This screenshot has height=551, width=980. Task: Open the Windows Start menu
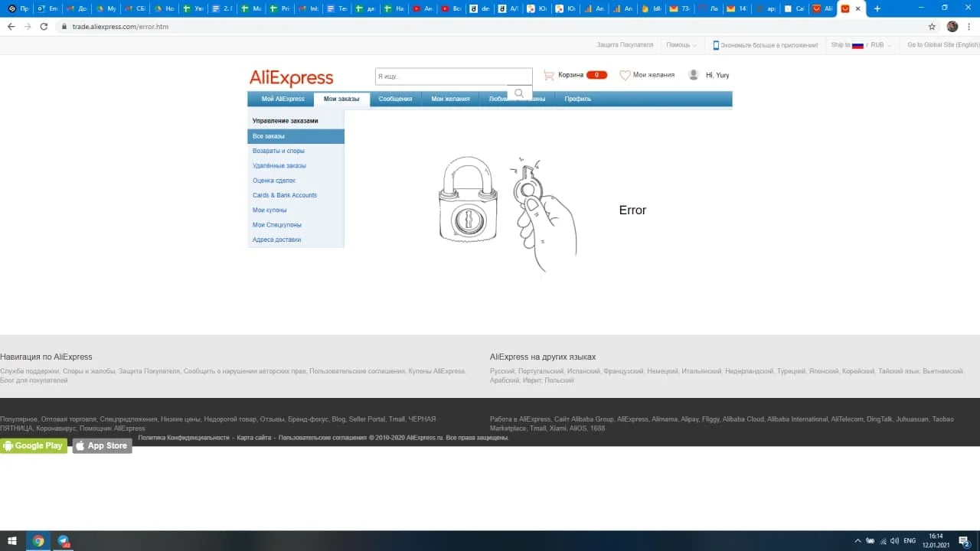(x=12, y=541)
